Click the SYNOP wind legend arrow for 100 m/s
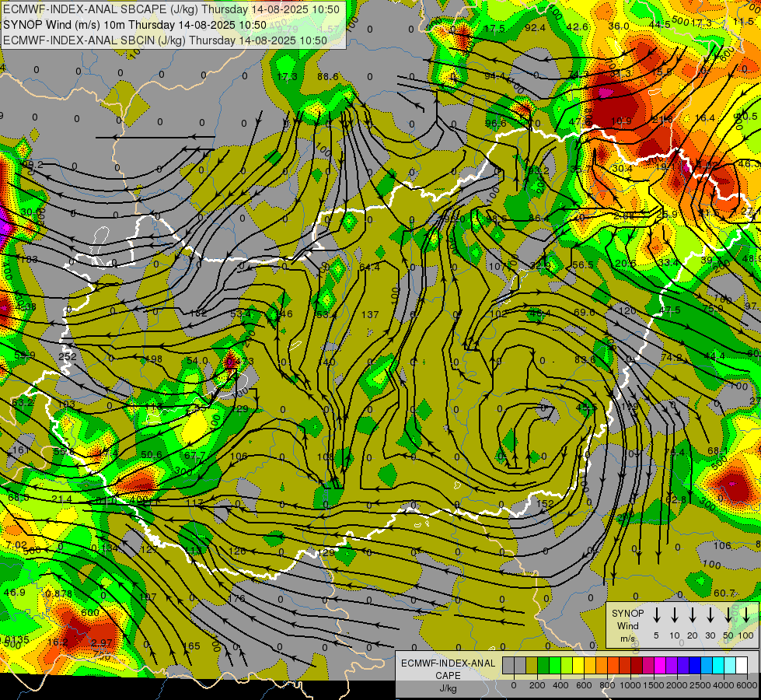Viewport: 761px width, 700px height. pyautogui.click(x=746, y=615)
